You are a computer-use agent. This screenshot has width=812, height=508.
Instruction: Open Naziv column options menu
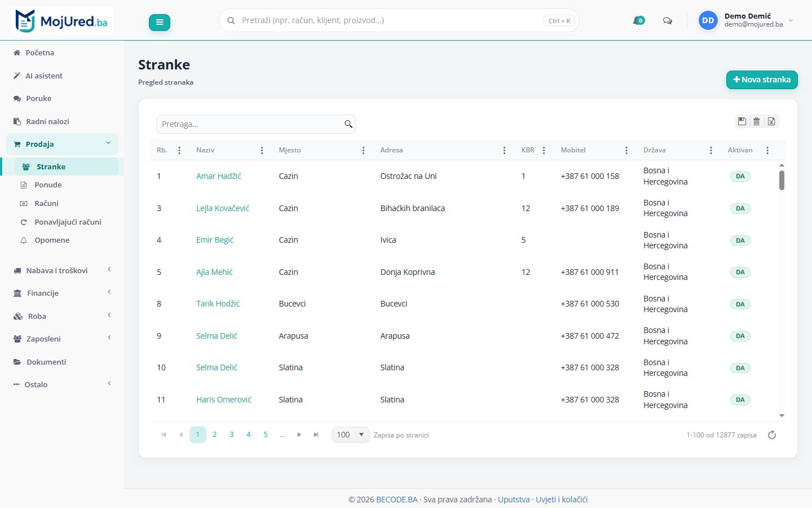coord(262,150)
